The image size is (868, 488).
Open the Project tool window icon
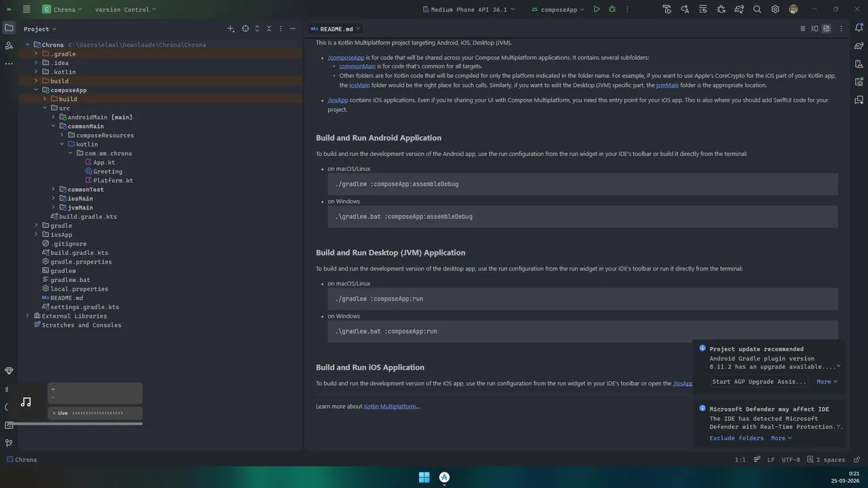[x=9, y=28]
